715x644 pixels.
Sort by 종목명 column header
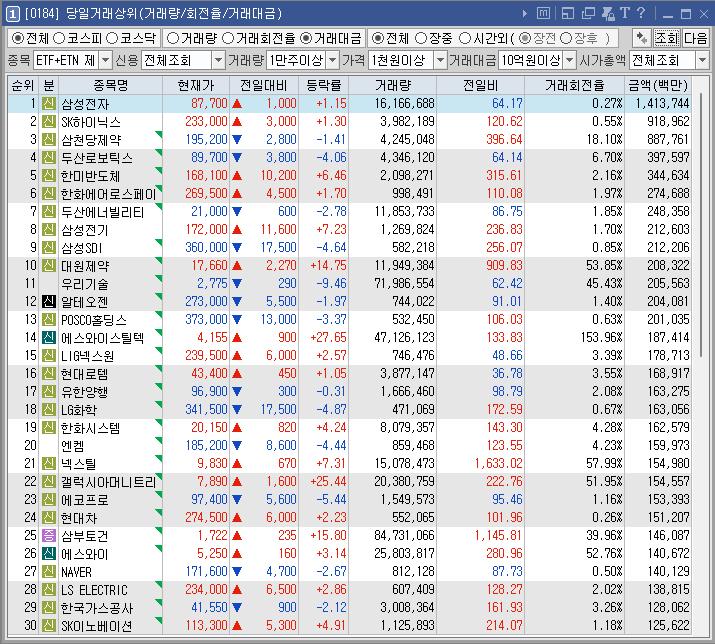point(110,86)
